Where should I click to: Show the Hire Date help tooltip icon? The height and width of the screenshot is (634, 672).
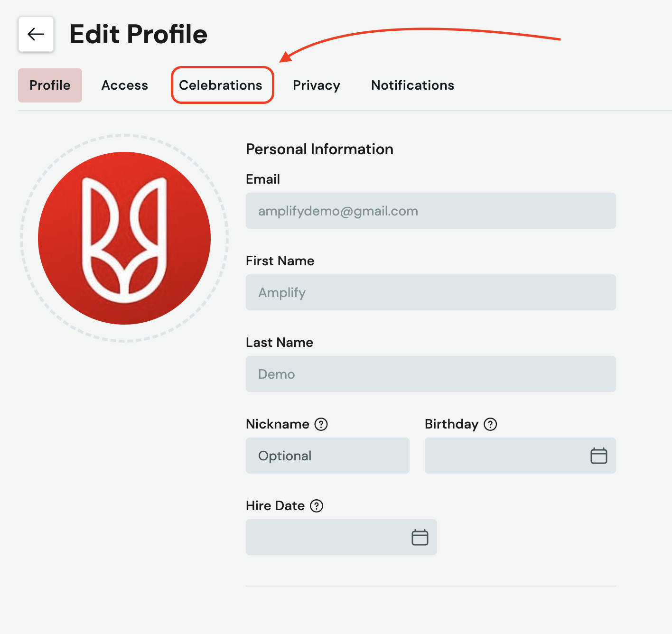[x=317, y=506]
